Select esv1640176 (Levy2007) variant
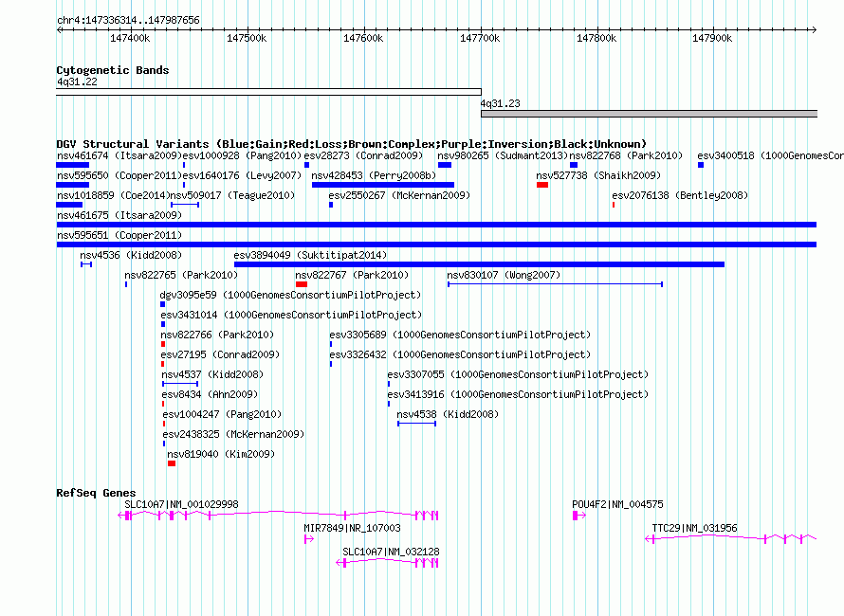 point(242,176)
